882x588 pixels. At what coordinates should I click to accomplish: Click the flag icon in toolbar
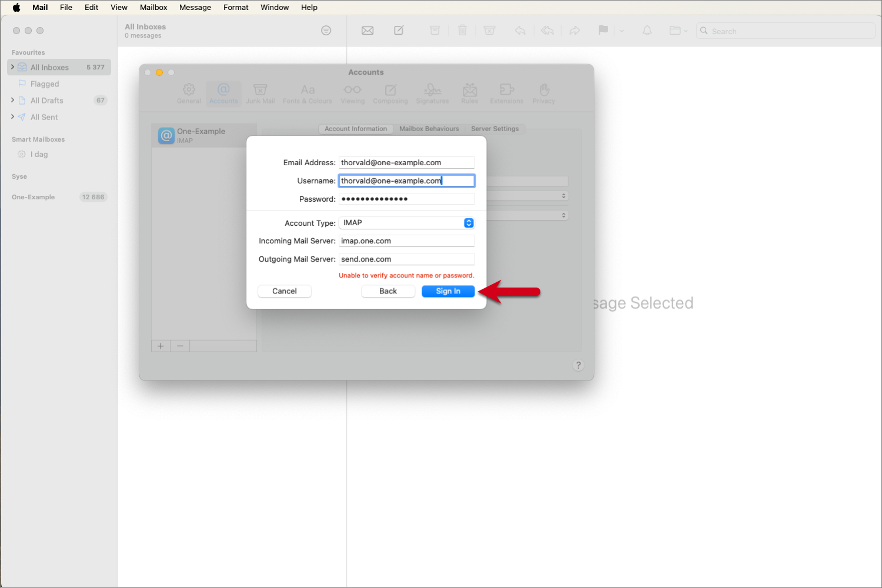(x=603, y=31)
